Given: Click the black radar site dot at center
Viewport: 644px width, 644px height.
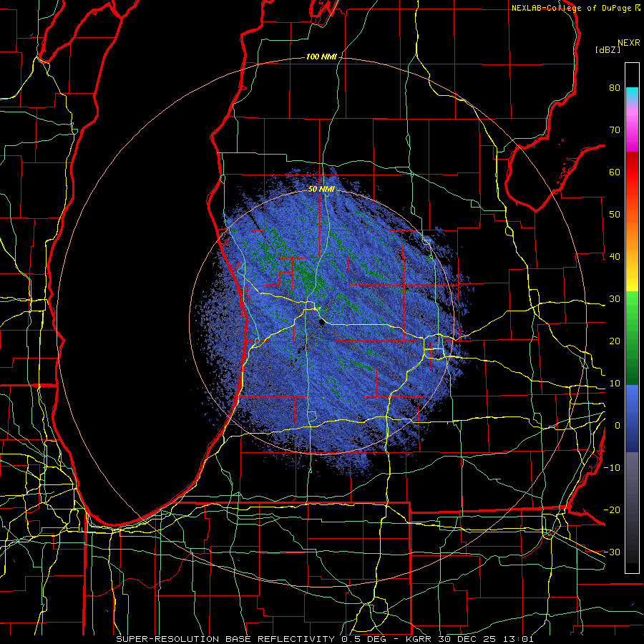Looking at the screenshot, I should pos(321,322).
